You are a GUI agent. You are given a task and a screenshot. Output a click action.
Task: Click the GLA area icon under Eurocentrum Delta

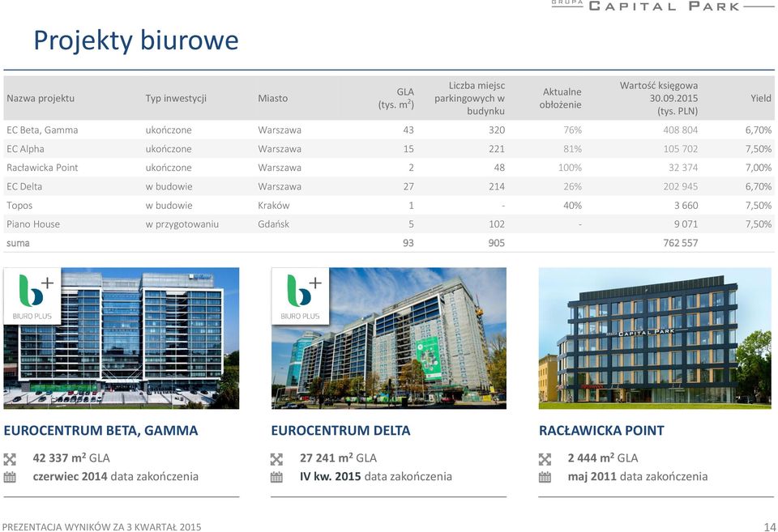pyautogui.click(x=277, y=459)
